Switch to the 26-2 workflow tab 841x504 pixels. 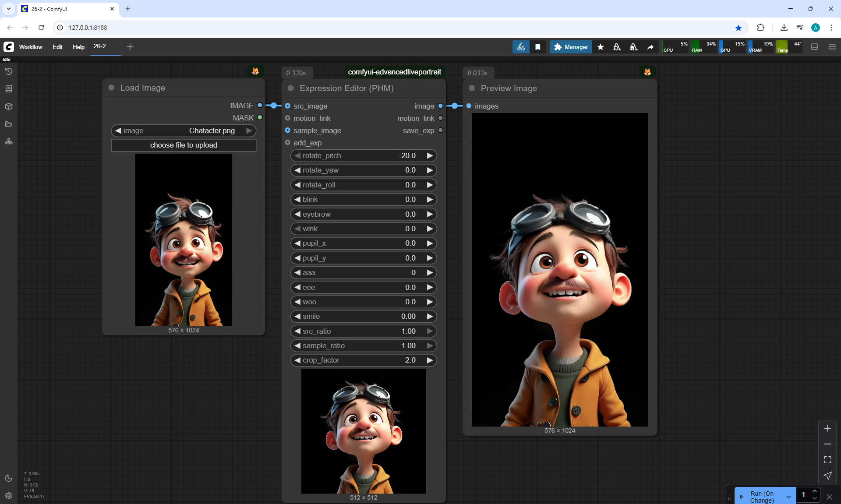coord(100,46)
